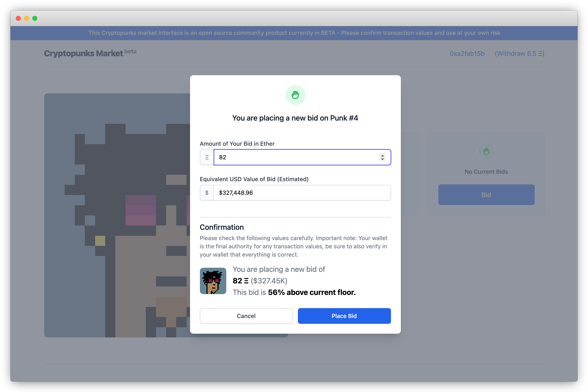The image size is (588, 392).
Task: Click Cancel to dismiss the dialog
Action: (x=246, y=316)
